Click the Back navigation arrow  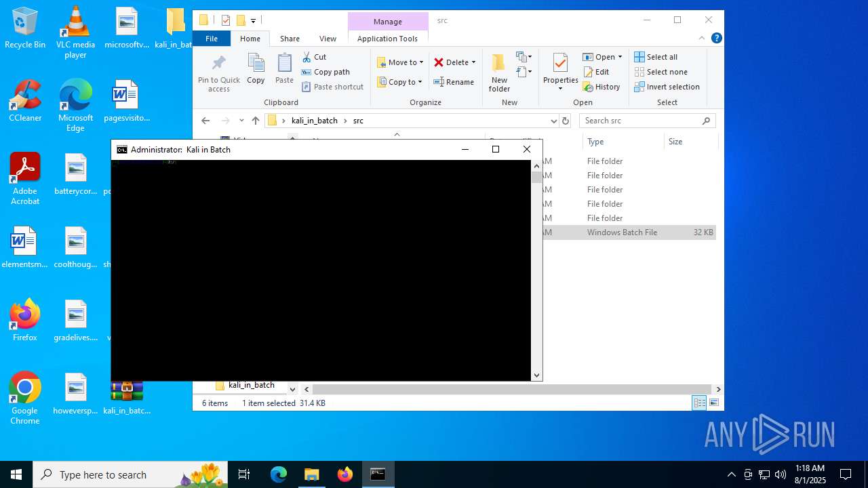coord(205,121)
